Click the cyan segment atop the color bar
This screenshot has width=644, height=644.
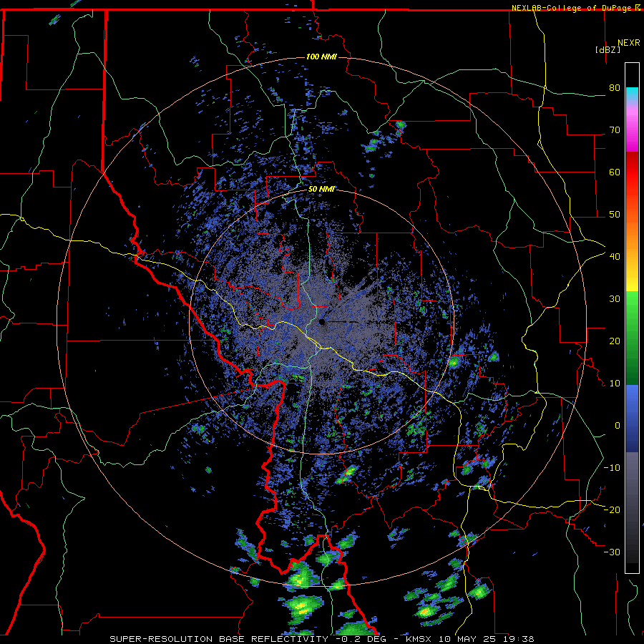(x=632, y=94)
